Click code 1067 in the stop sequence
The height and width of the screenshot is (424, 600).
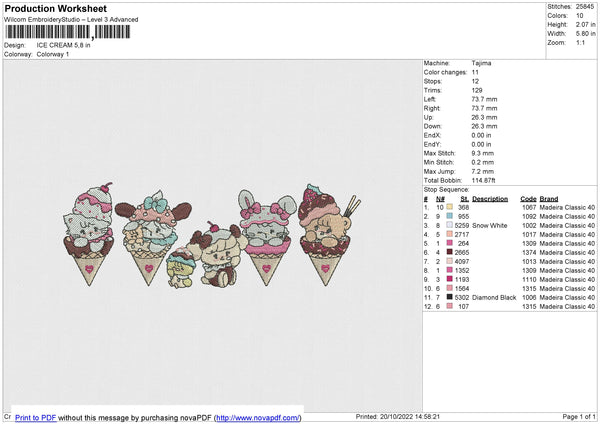click(x=529, y=207)
